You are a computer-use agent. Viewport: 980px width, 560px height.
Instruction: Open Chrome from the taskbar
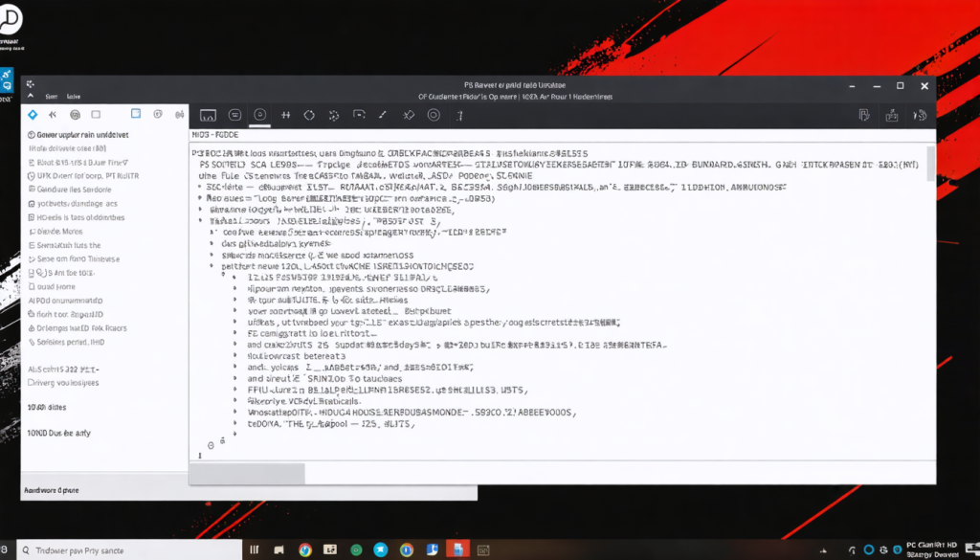[x=305, y=550]
